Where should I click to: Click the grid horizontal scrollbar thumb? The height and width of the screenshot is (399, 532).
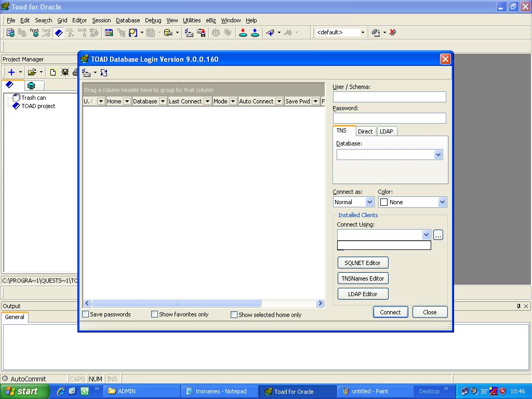[x=177, y=303]
